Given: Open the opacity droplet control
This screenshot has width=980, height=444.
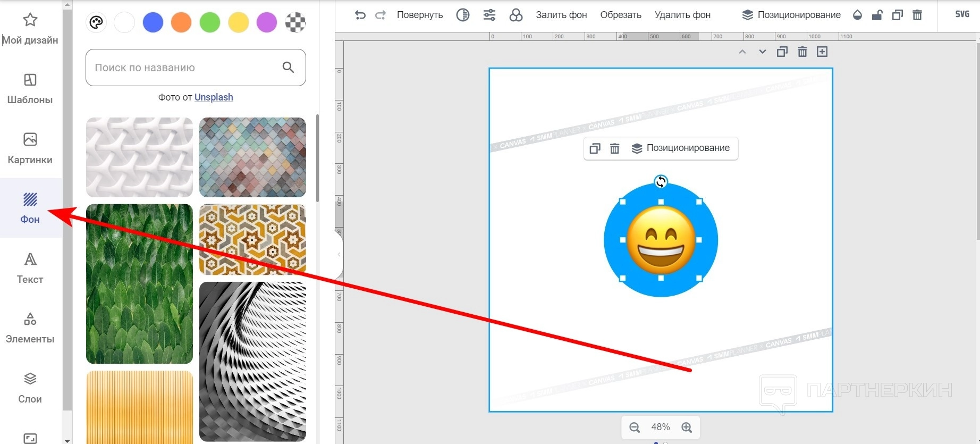Looking at the screenshot, I should tap(857, 15).
